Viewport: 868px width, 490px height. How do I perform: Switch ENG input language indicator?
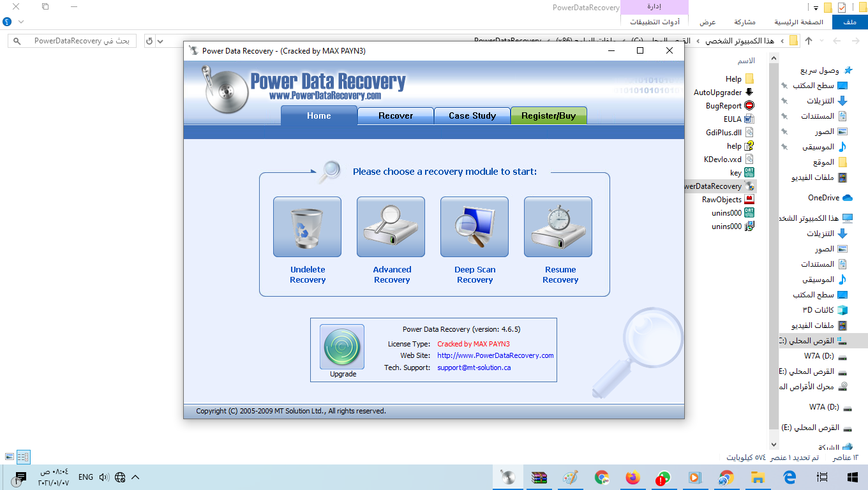[86, 477]
